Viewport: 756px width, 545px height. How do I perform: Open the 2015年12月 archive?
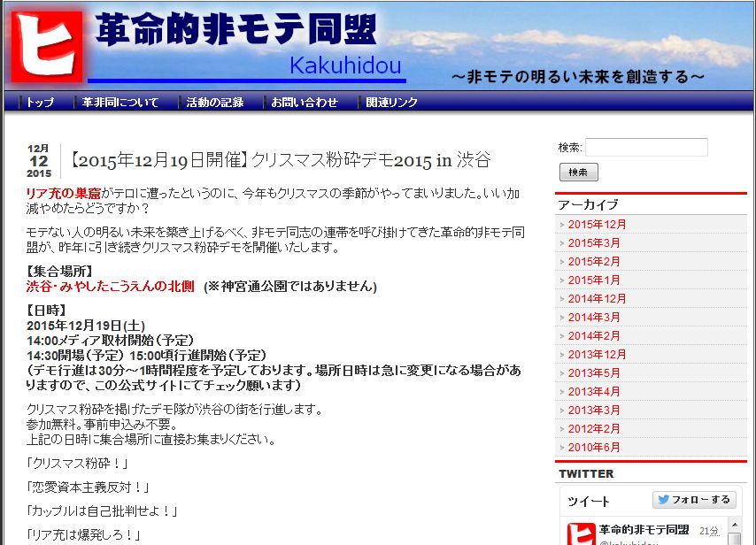597,225
